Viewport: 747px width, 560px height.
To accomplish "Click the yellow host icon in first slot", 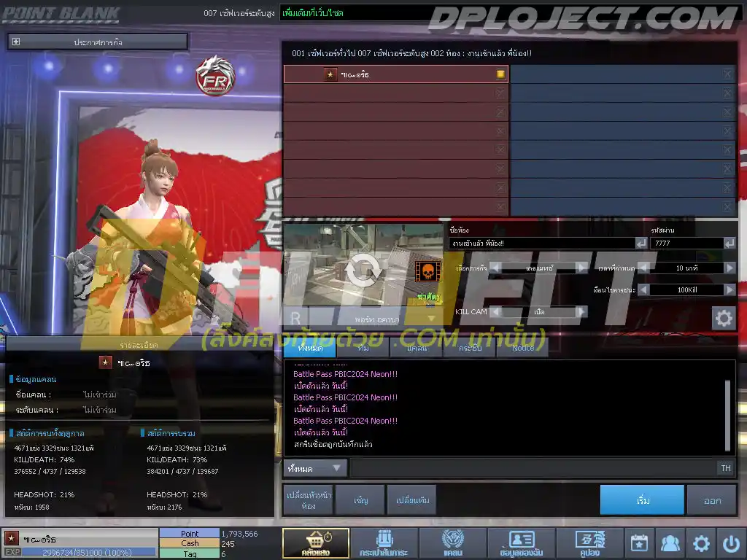I will click(500, 74).
